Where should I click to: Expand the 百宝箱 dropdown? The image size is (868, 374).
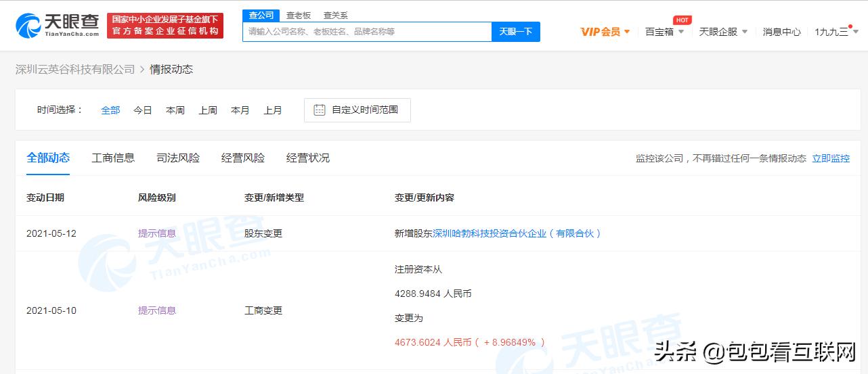664,32
